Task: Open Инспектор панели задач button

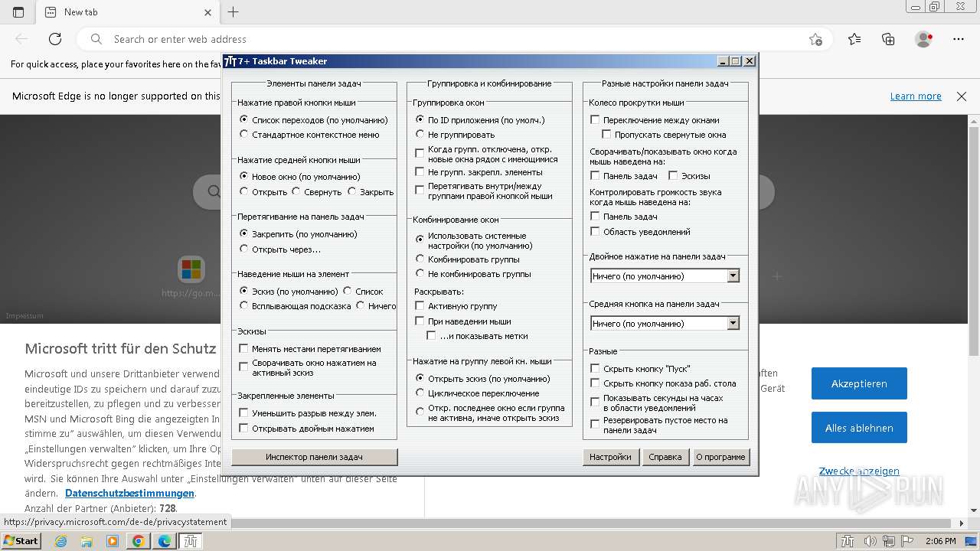Action: pos(315,457)
